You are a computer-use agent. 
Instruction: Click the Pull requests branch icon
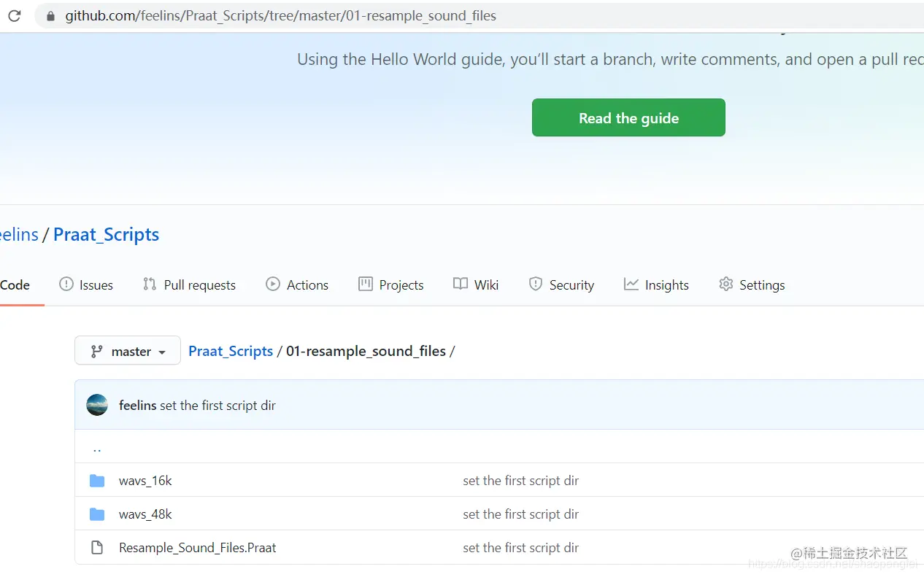150,284
